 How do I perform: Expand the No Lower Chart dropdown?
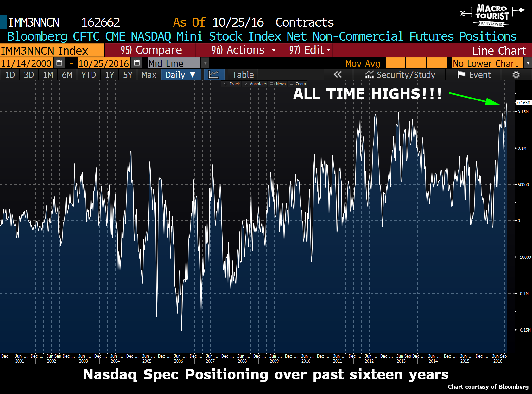[528, 63]
